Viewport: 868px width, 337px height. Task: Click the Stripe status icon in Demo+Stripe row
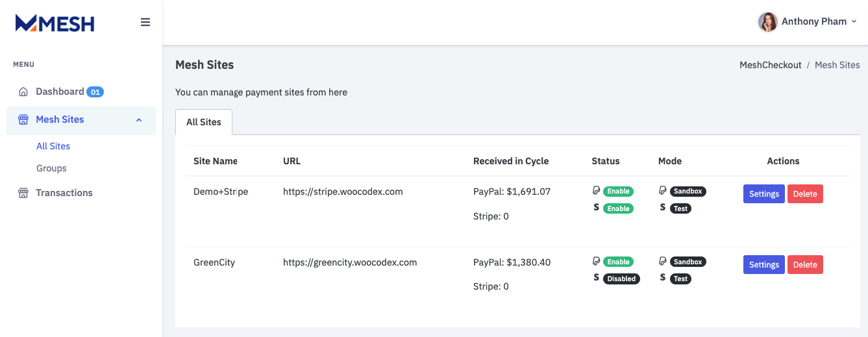tap(597, 208)
